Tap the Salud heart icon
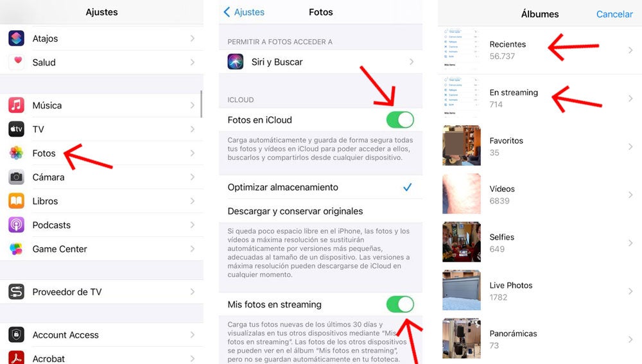Screen dimensions: 642x364 click(x=17, y=62)
